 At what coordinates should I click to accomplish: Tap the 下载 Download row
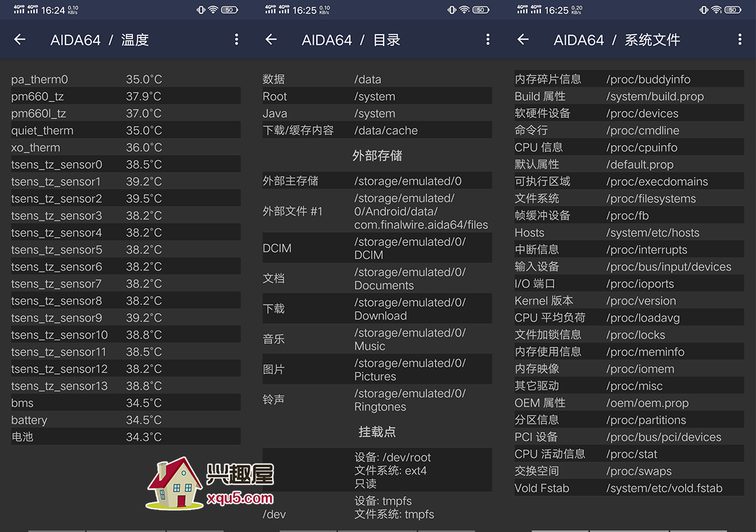pos(377,308)
